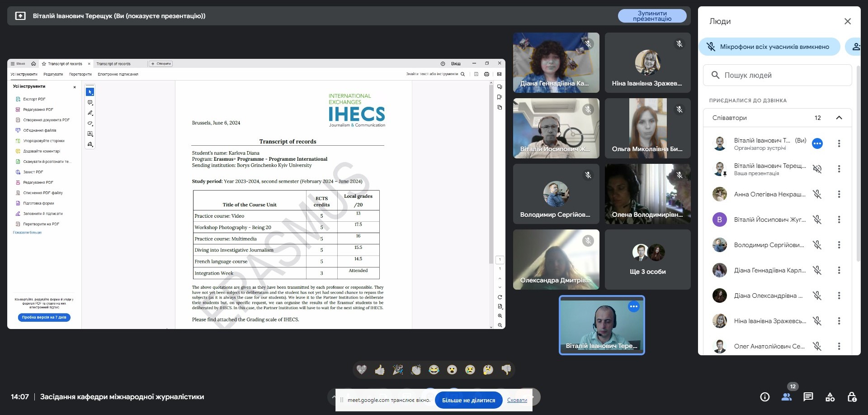Collapse the Співавтори section
Image resolution: width=868 pixels, height=415 pixels.
click(x=839, y=118)
